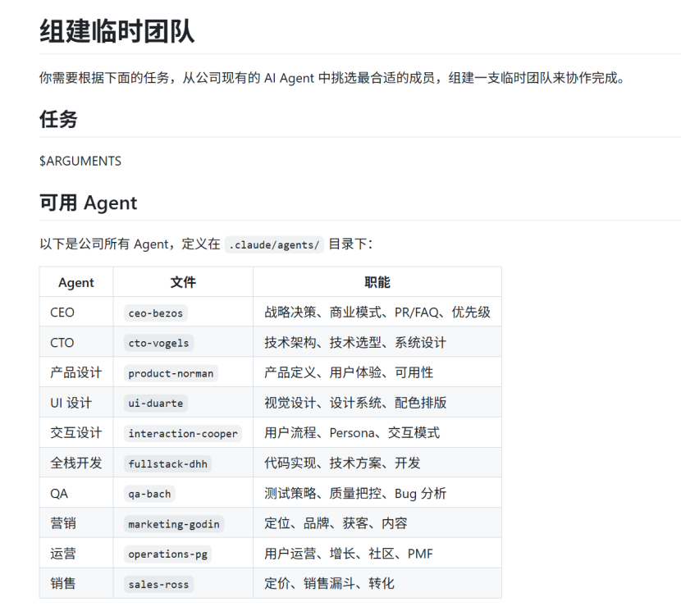Click the cell 战略决策、商业模式、PR/FAQ、优先级
681x616 pixels.
pyautogui.click(x=377, y=313)
